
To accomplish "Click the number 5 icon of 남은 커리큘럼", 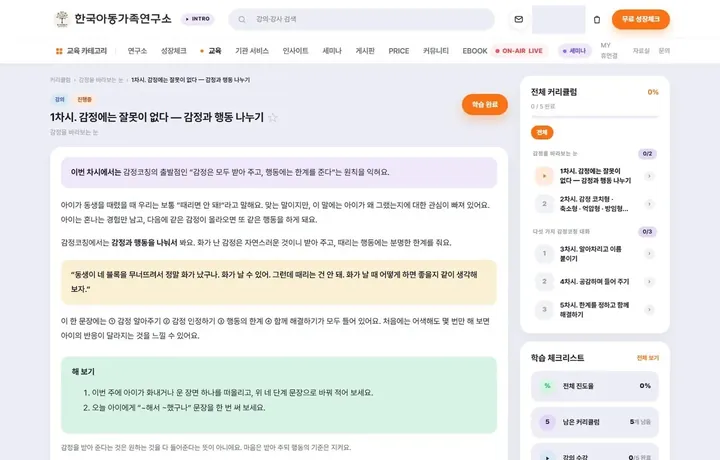I will (547, 421).
